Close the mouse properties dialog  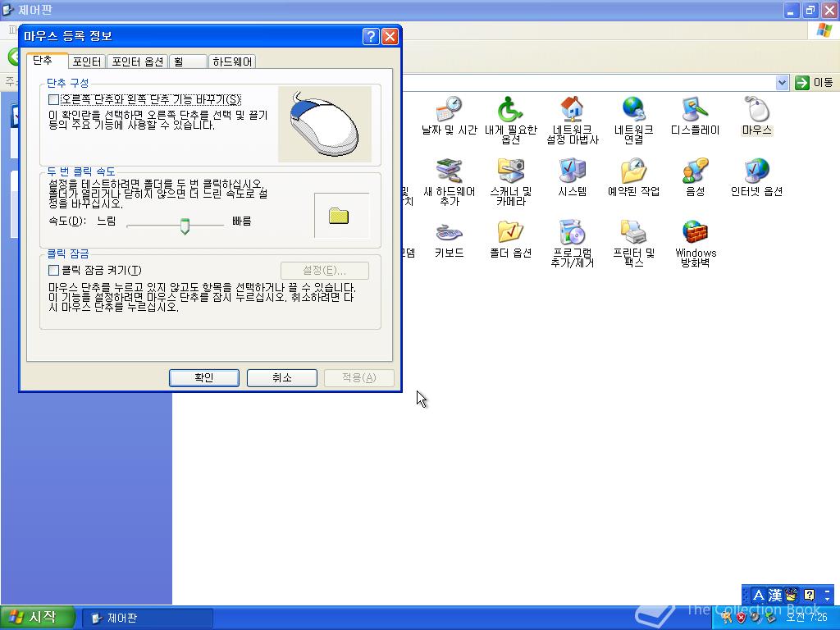[390, 36]
